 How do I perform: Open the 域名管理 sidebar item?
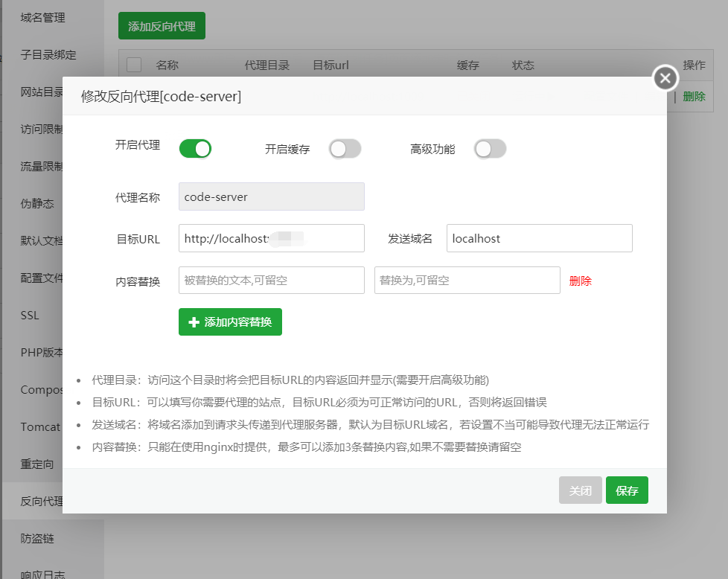pyautogui.click(x=42, y=17)
